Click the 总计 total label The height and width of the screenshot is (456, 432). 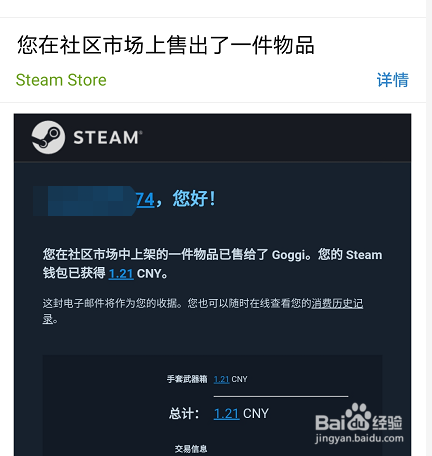coord(184,414)
